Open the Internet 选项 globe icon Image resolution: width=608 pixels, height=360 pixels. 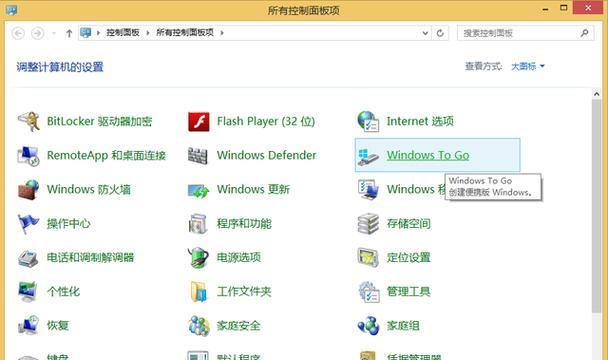point(368,121)
